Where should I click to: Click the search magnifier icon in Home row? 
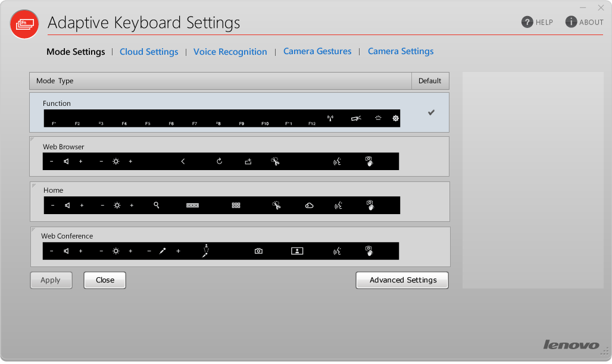tap(157, 205)
